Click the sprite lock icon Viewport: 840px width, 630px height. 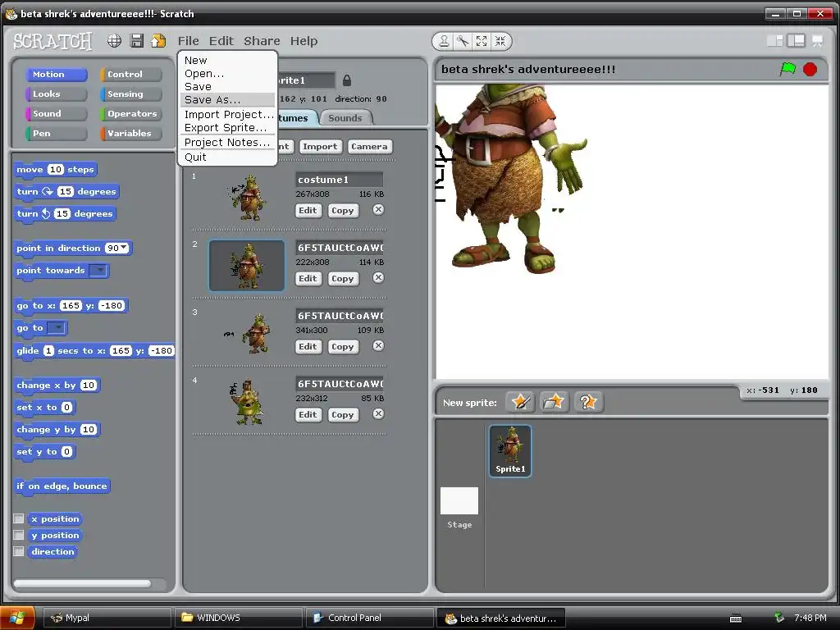347,80
